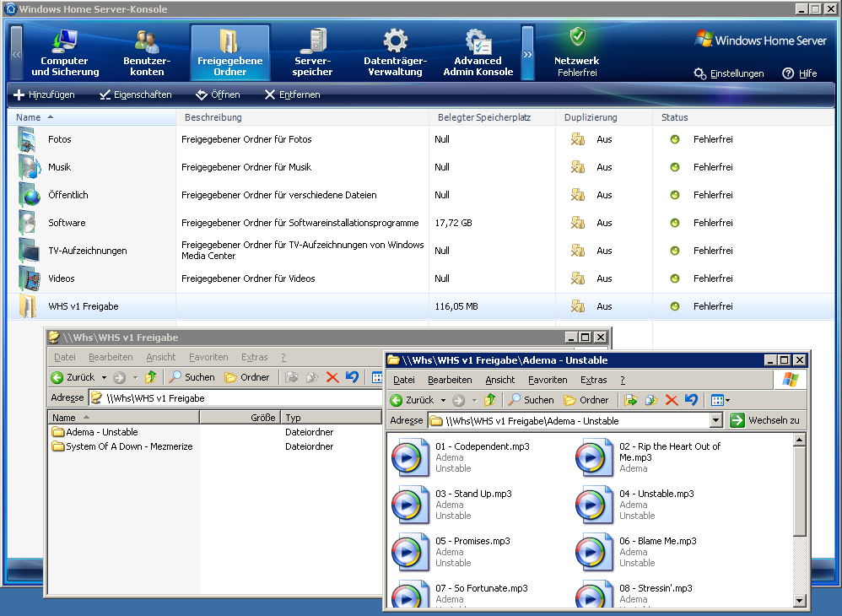Image resolution: width=842 pixels, height=616 pixels.
Task: Select the Öffentlich folder icon
Action: tap(29, 195)
